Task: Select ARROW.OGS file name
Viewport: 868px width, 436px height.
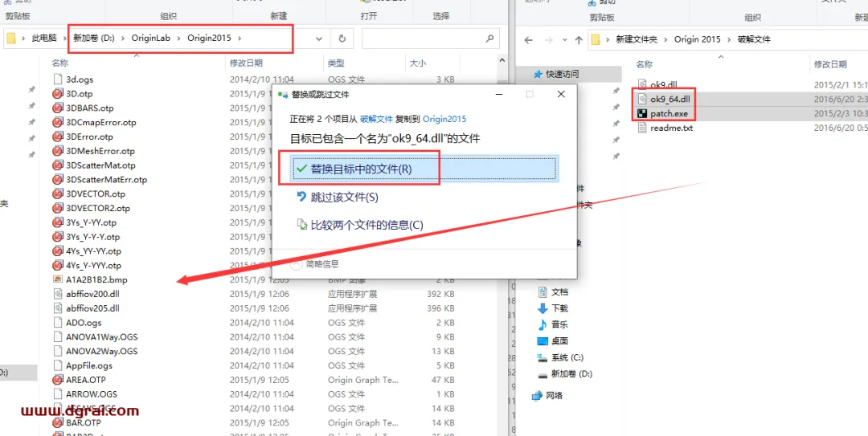Action: pyautogui.click(x=92, y=394)
